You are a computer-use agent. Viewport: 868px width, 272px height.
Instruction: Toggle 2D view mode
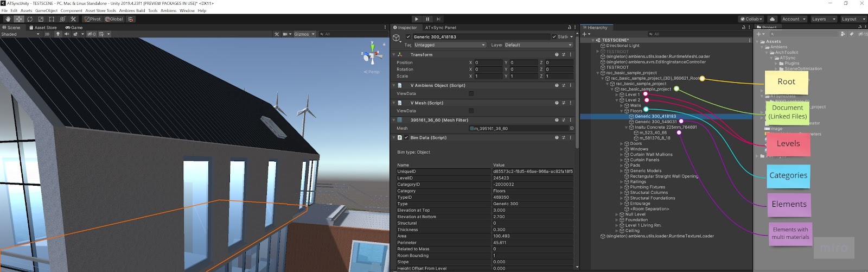coord(47,34)
